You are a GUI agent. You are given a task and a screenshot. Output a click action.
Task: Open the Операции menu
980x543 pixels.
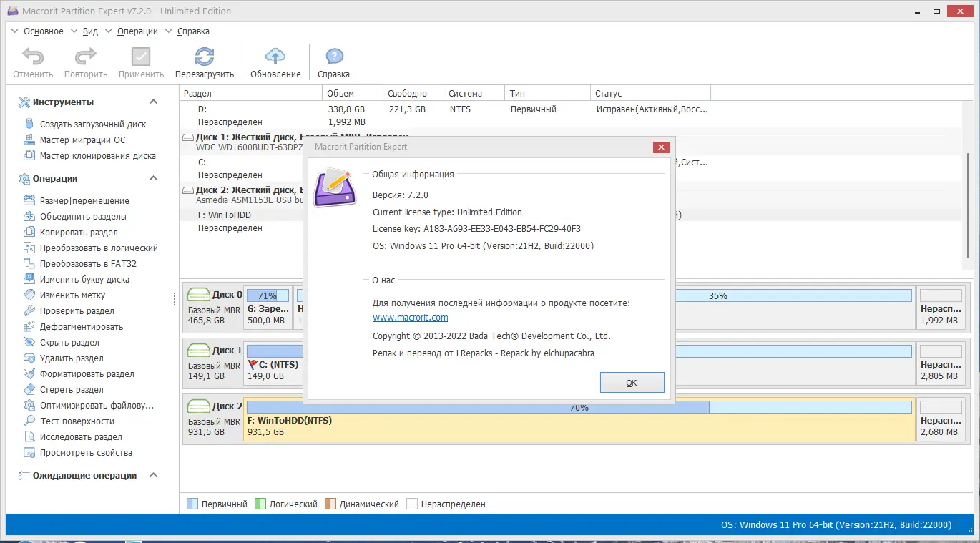click(x=137, y=31)
